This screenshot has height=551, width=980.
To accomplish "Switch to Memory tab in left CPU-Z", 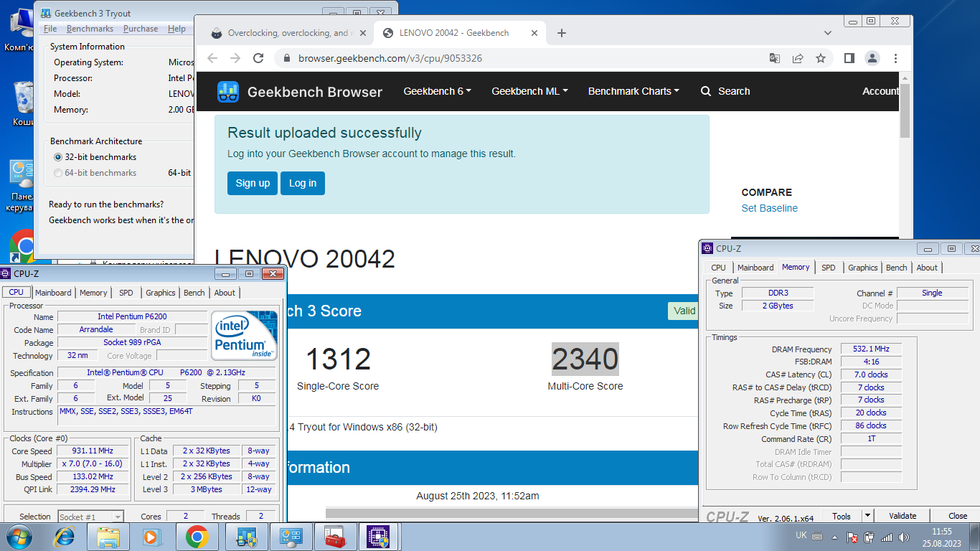I will (93, 293).
